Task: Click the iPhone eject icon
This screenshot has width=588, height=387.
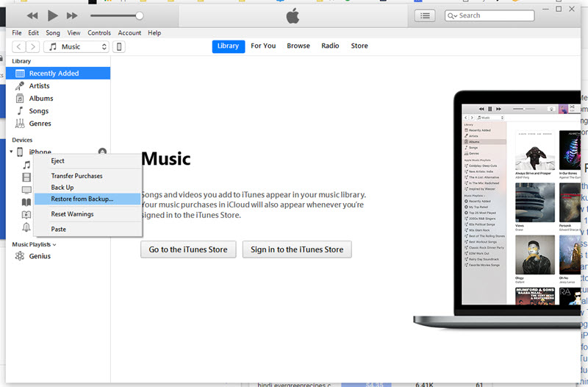Action: [102, 152]
